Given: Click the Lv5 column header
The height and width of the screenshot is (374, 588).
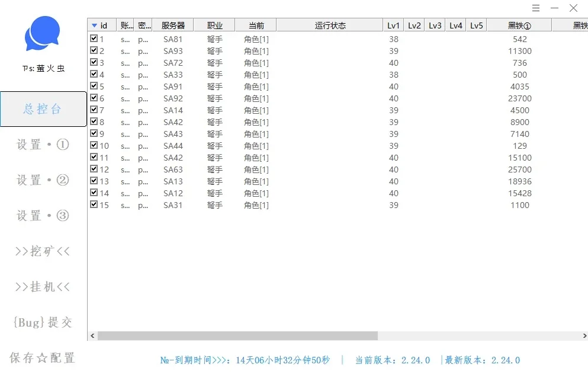Looking at the screenshot, I should click(x=477, y=25).
